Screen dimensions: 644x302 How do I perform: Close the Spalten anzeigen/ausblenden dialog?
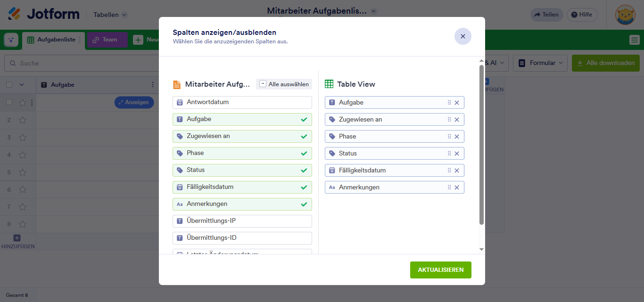(x=462, y=36)
